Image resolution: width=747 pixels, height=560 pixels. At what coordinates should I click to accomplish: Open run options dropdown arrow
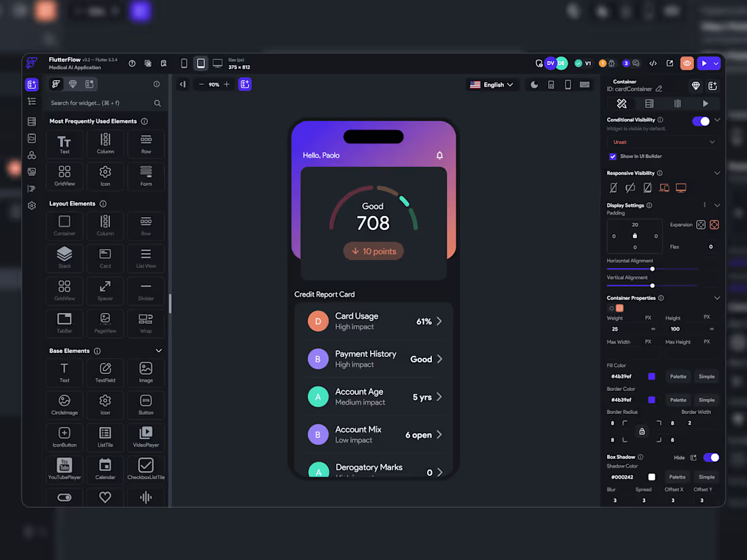click(716, 63)
